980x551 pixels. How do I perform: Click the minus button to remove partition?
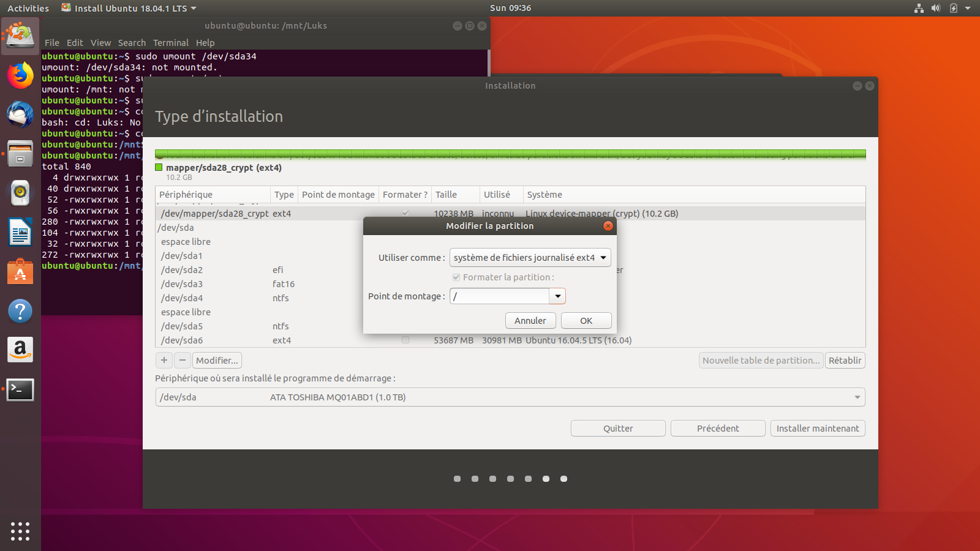[182, 361]
